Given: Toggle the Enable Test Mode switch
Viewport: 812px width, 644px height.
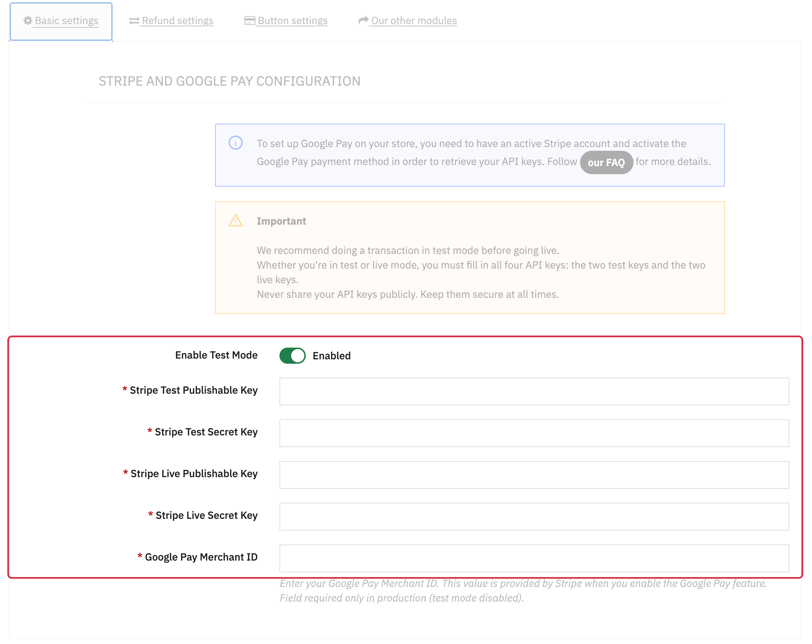Looking at the screenshot, I should click(292, 355).
